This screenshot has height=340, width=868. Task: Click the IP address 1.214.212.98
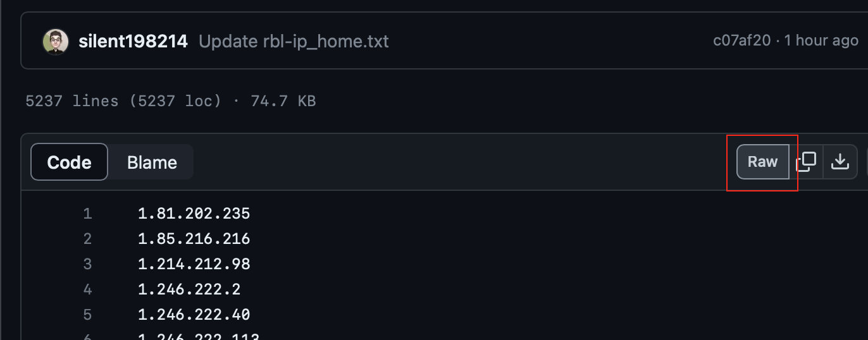pyautogui.click(x=194, y=264)
